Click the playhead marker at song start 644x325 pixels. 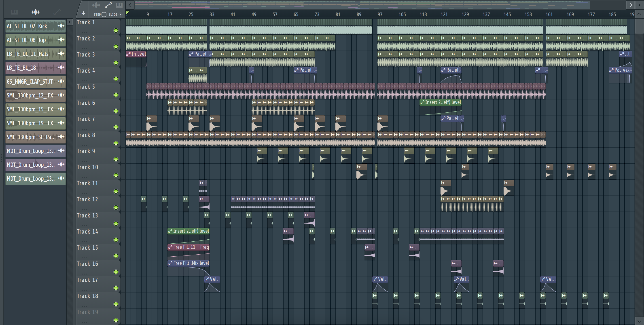point(127,13)
